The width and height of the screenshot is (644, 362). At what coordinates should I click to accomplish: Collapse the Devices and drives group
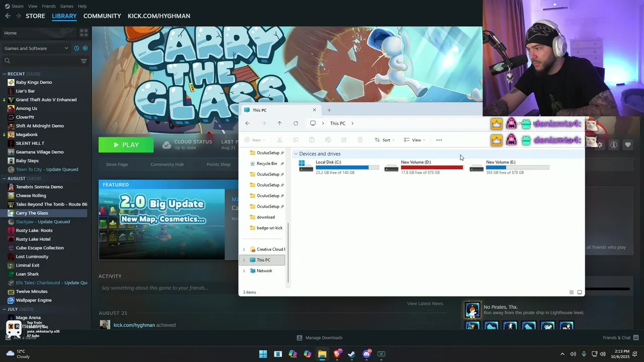point(296,154)
